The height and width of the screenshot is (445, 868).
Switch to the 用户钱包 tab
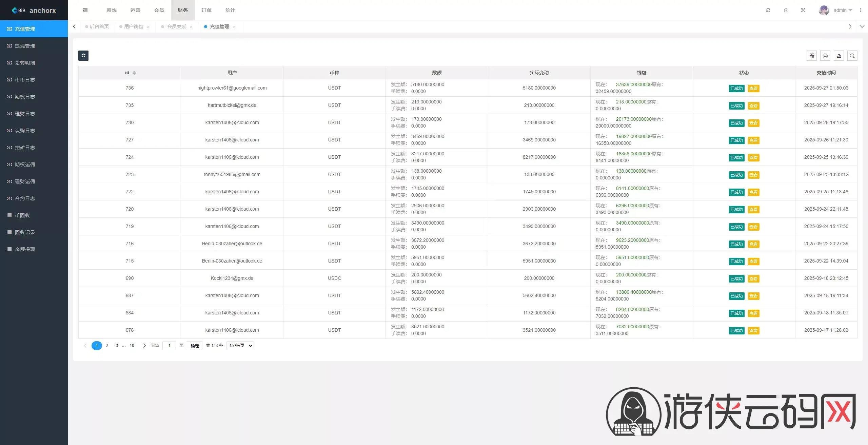coord(133,26)
